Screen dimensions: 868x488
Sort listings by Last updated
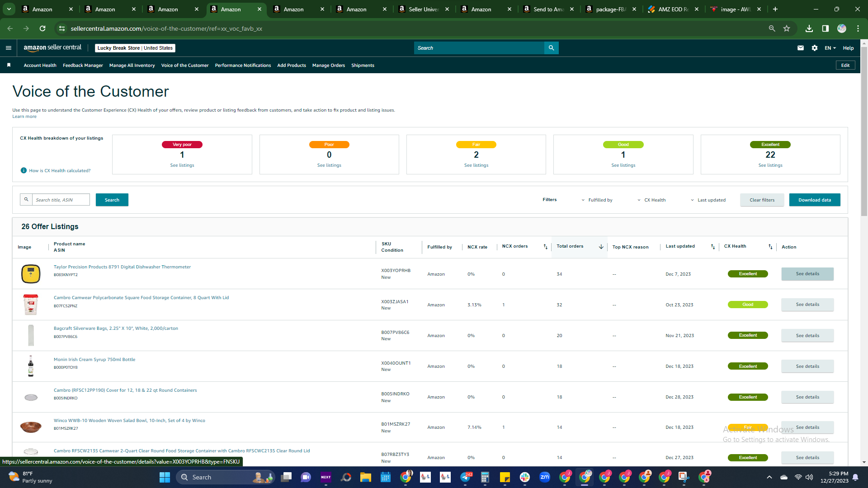point(713,247)
